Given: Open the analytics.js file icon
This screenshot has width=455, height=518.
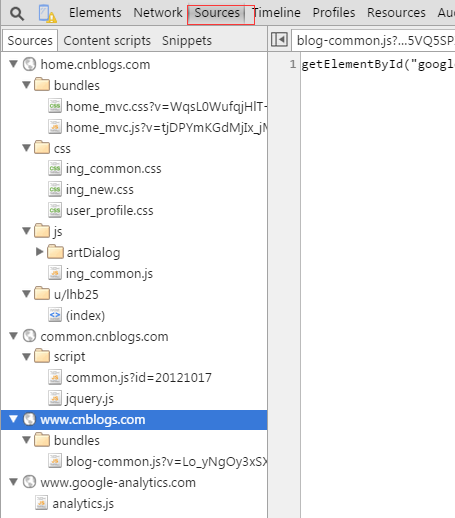Looking at the screenshot, I should (41, 503).
